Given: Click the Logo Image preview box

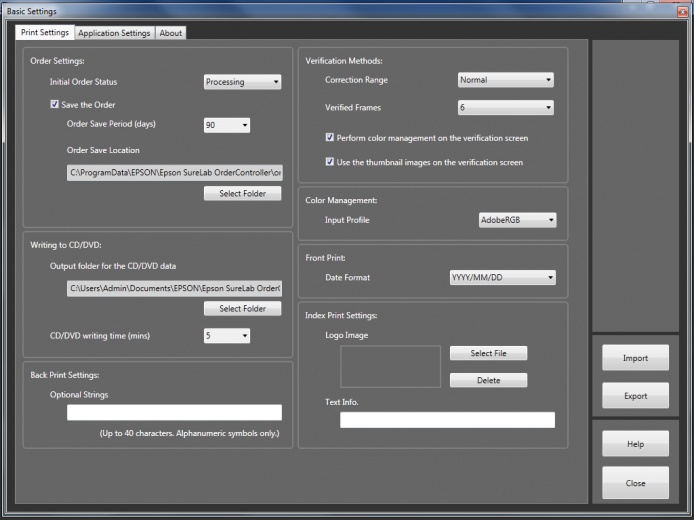Looking at the screenshot, I should pos(390,367).
